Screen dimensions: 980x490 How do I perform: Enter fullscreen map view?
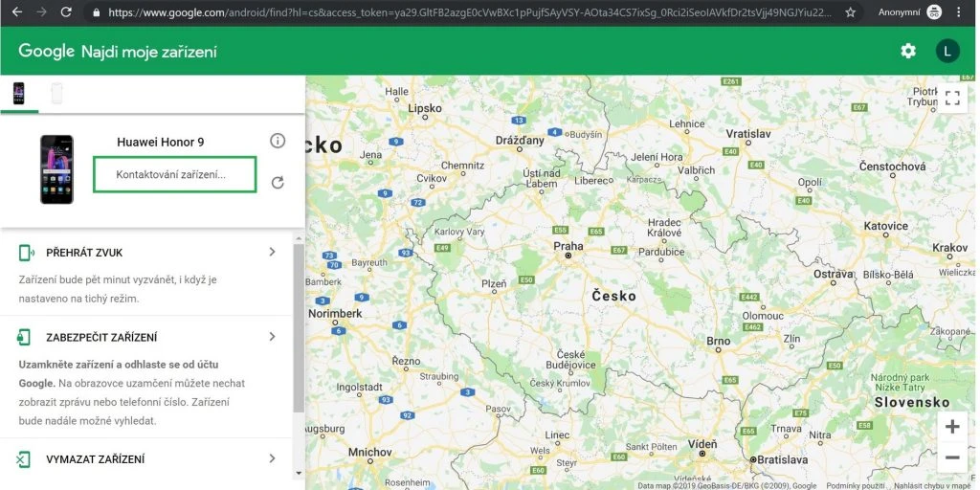(951, 98)
